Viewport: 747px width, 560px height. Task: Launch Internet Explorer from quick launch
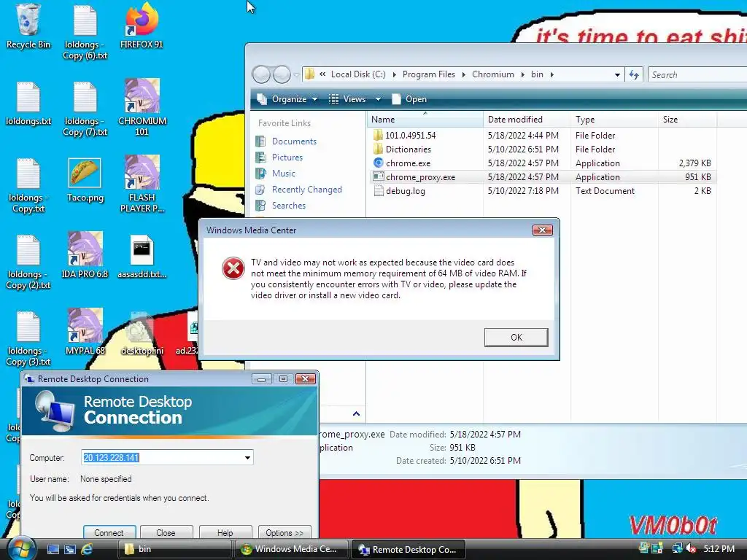pos(87,549)
